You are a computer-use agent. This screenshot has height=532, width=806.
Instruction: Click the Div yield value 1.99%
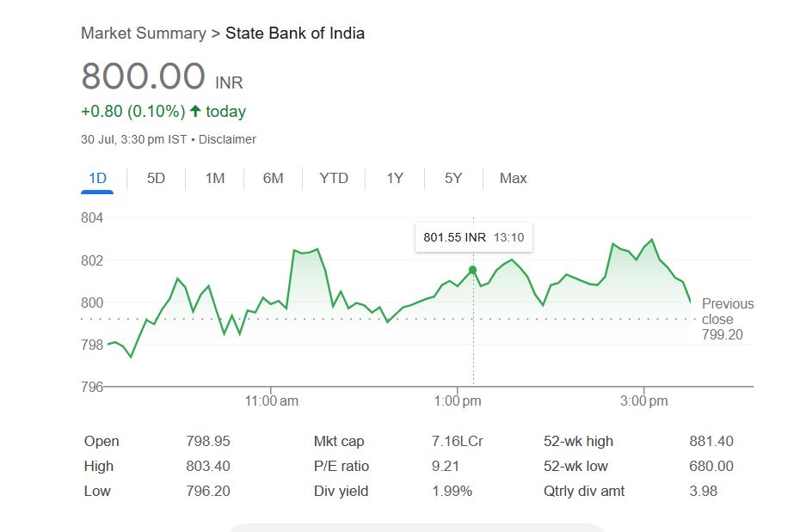pyautogui.click(x=452, y=491)
